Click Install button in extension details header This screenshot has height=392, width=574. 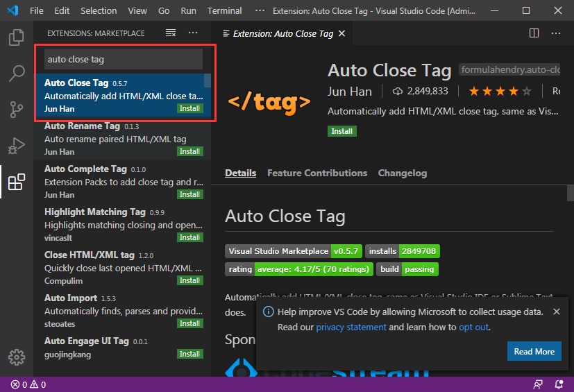(342, 131)
